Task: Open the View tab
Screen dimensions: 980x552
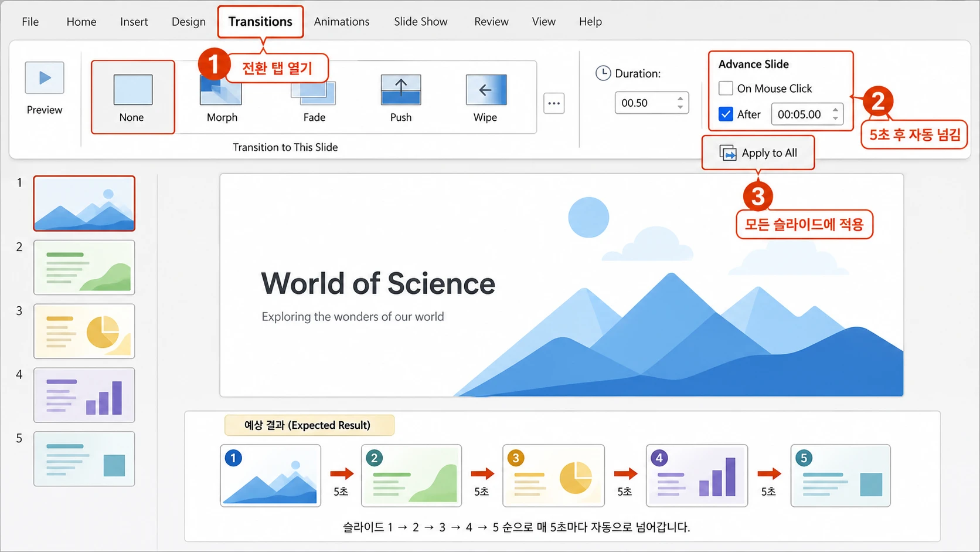Action: point(544,22)
